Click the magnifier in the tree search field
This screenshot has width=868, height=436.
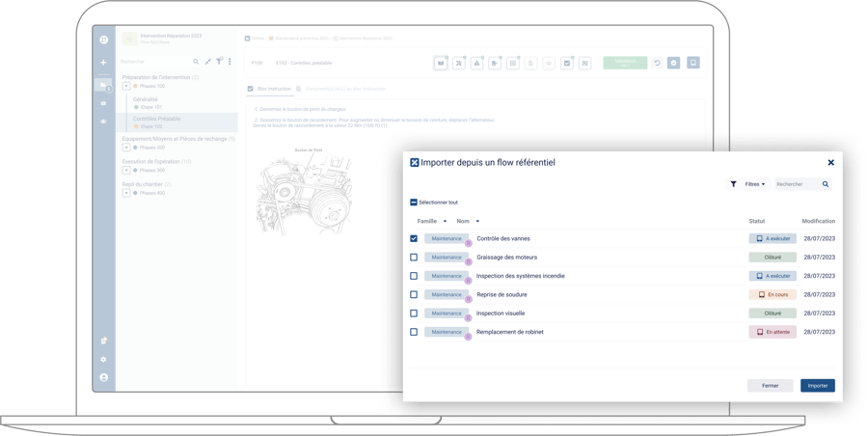[x=196, y=62]
